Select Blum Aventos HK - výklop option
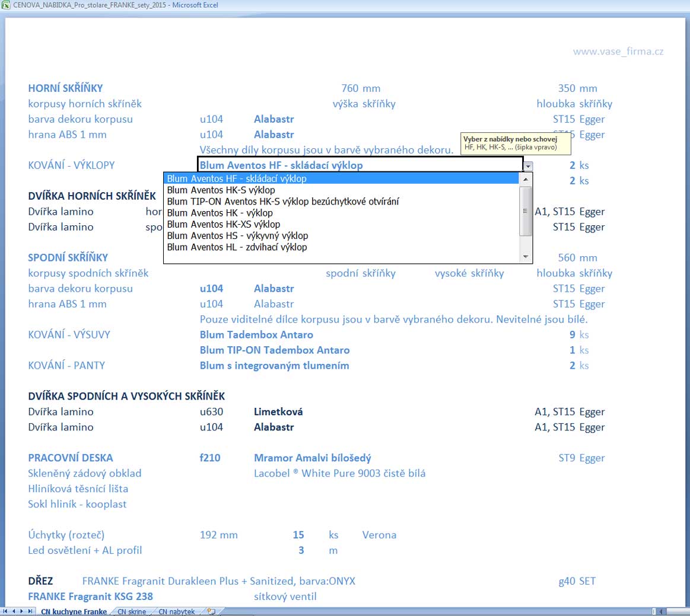This screenshot has height=616, width=690. [x=342, y=213]
